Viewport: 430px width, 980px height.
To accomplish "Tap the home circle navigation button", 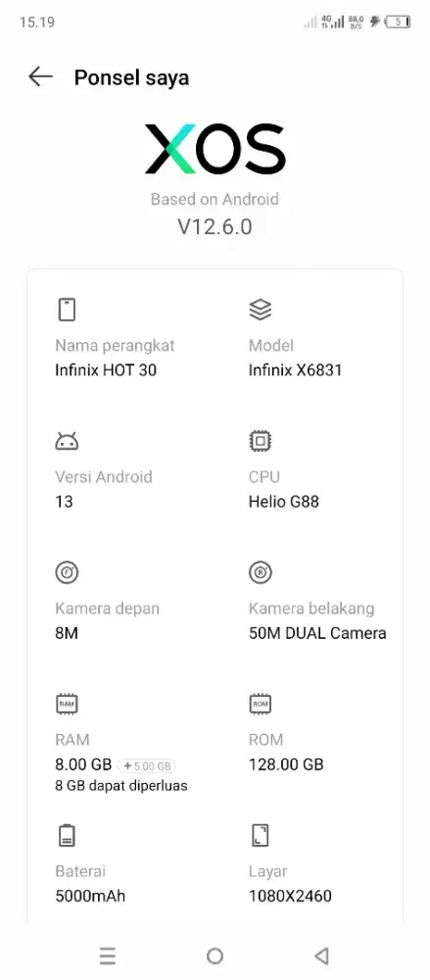I will click(215, 955).
